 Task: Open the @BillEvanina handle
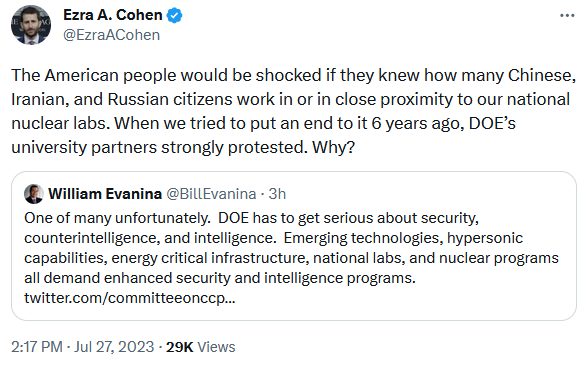[211, 194]
